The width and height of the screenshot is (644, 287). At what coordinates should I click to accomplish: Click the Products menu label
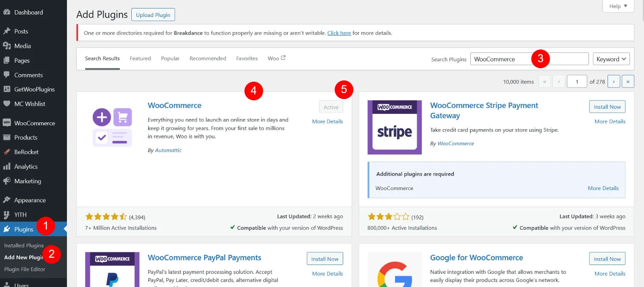click(26, 138)
